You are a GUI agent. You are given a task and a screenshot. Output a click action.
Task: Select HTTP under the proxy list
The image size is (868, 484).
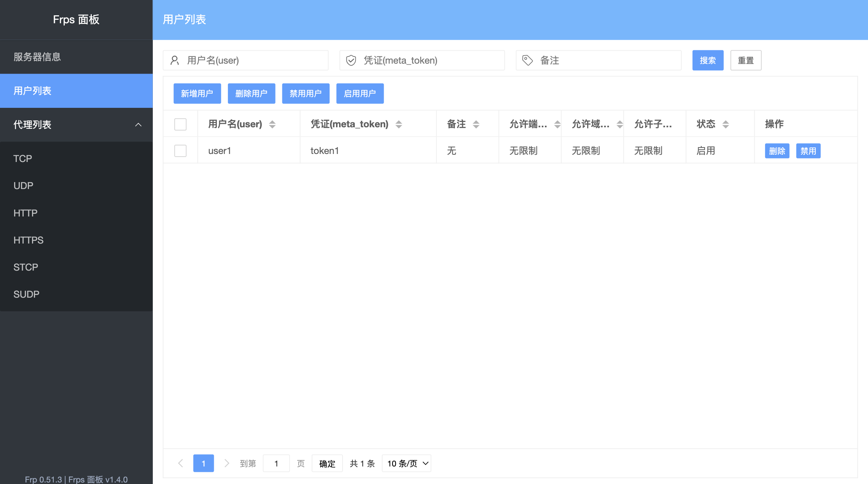pos(25,213)
